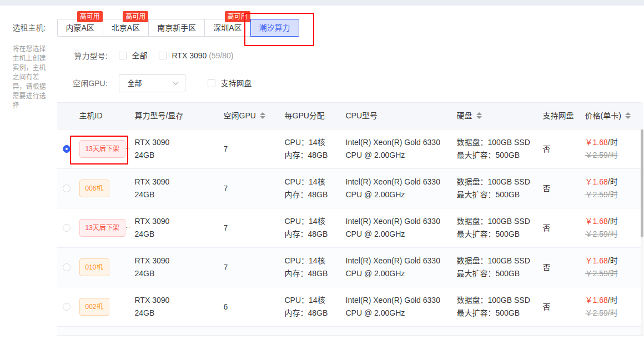Click 高可用 badge above 内蒙A区
Image resolution: width=644 pixels, height=344 pixels.
[89, 17]
